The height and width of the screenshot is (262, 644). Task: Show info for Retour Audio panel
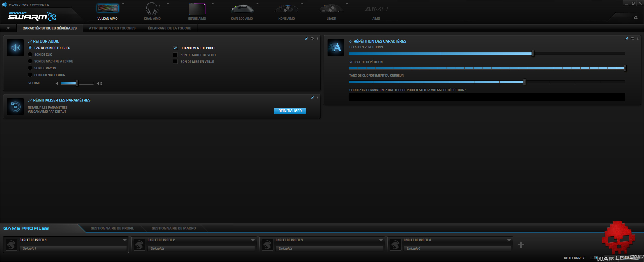click(x=317, y=39)
